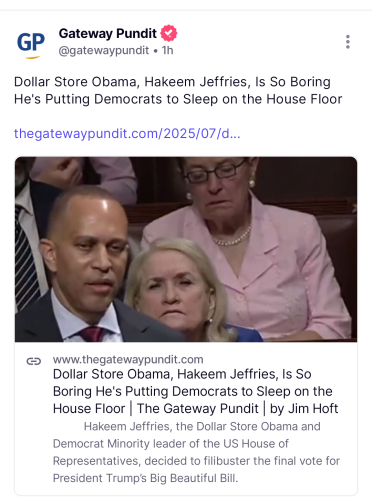Click the 1h post timestamp
Image resolution: width=372 pixels, height=500 pixels.
coord(168,50)
